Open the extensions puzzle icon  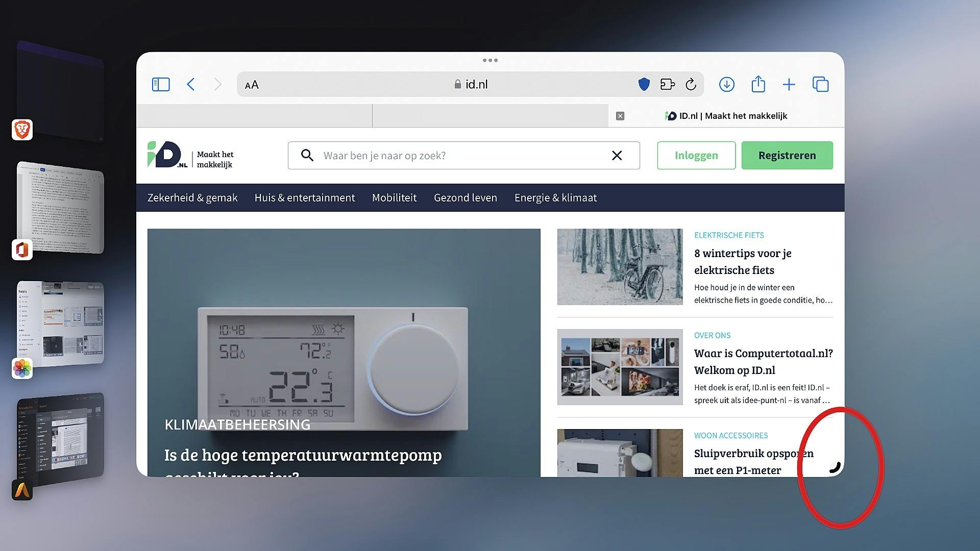667,84
